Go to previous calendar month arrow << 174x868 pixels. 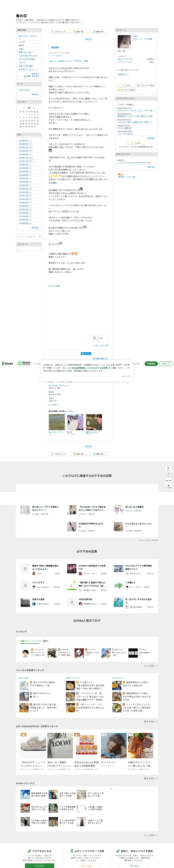pos(24,108)
